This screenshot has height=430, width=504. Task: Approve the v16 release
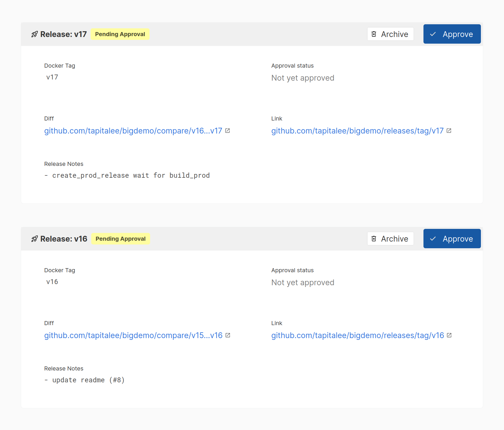[x=452, y=239]
